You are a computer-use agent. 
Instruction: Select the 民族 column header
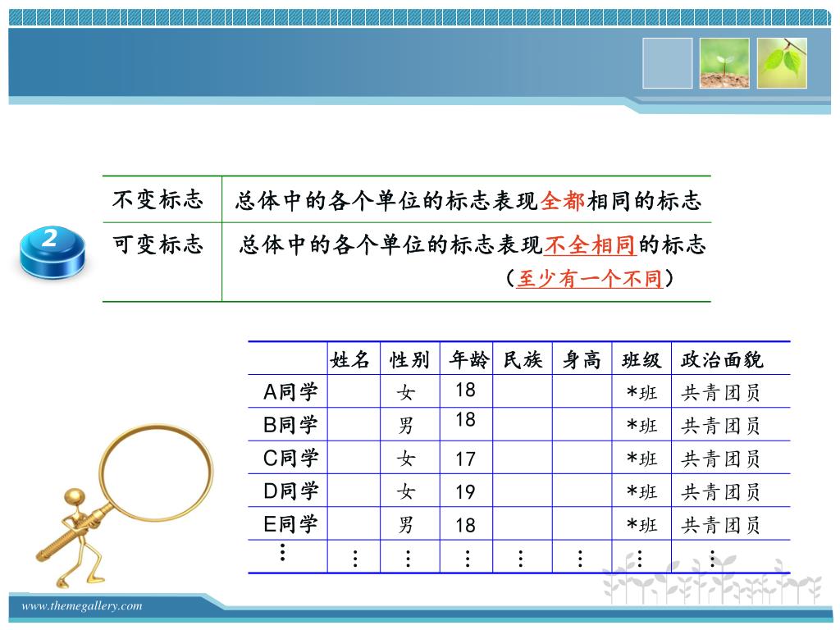523,359
